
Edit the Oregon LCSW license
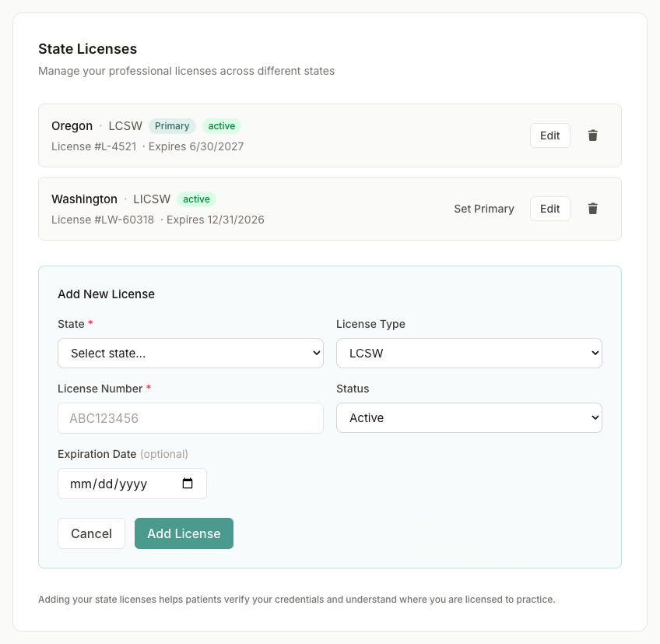(x=549, y=135)
